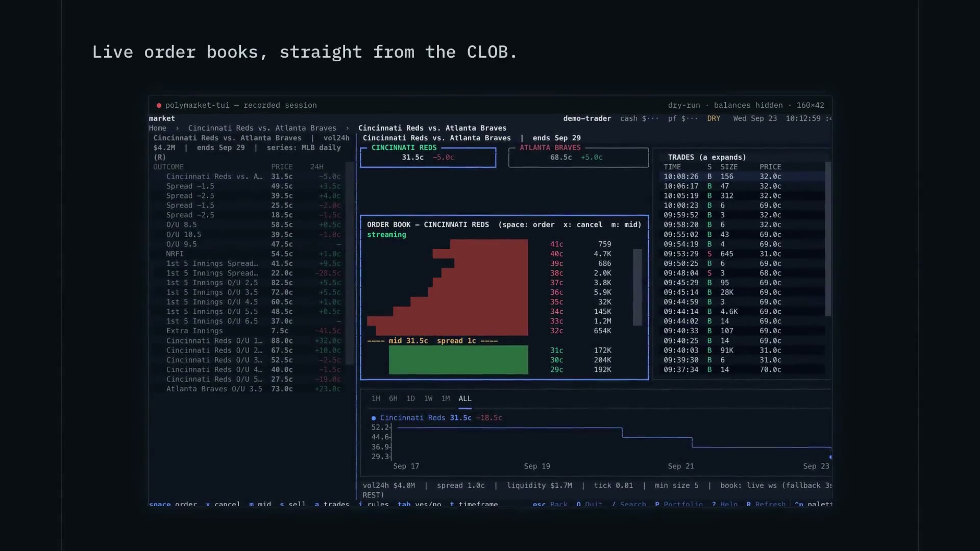This screenshot has width=980, height=551.
Task: Click the red ask depth bars
Action: point(448,288)
